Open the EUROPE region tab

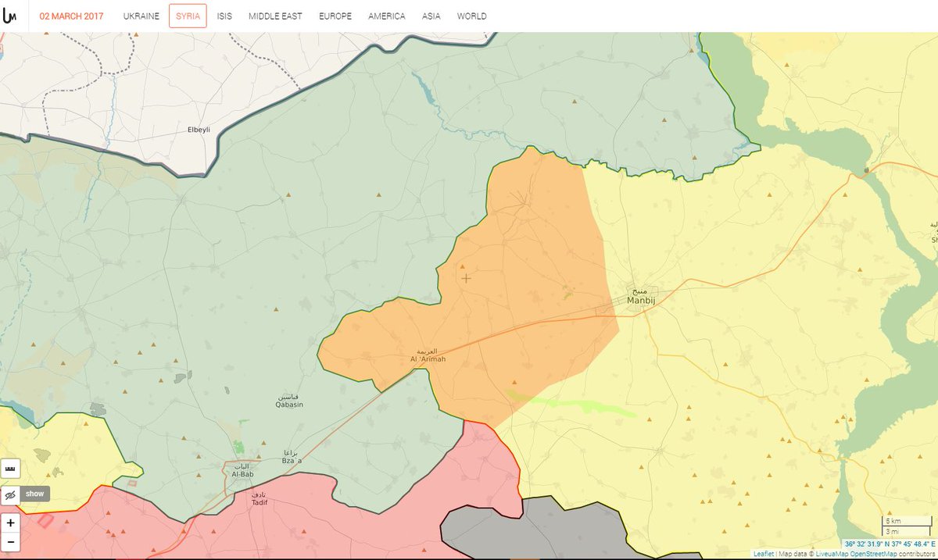coord(335,16)
